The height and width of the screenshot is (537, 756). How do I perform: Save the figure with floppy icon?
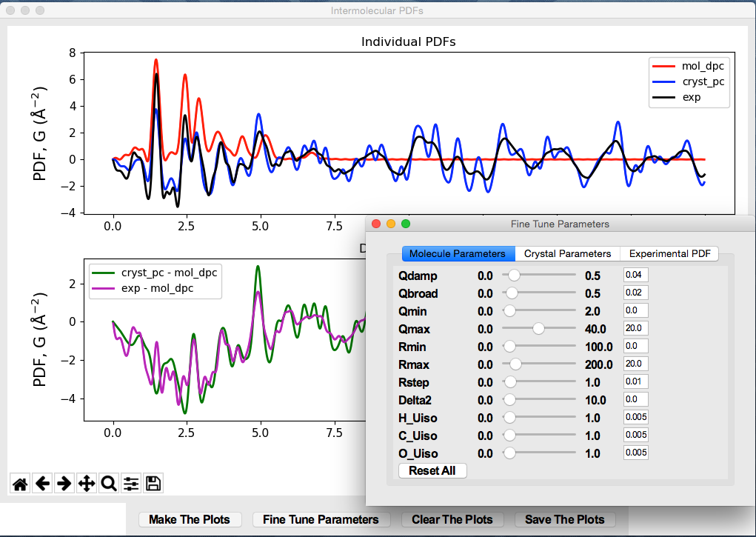[153, 484]
